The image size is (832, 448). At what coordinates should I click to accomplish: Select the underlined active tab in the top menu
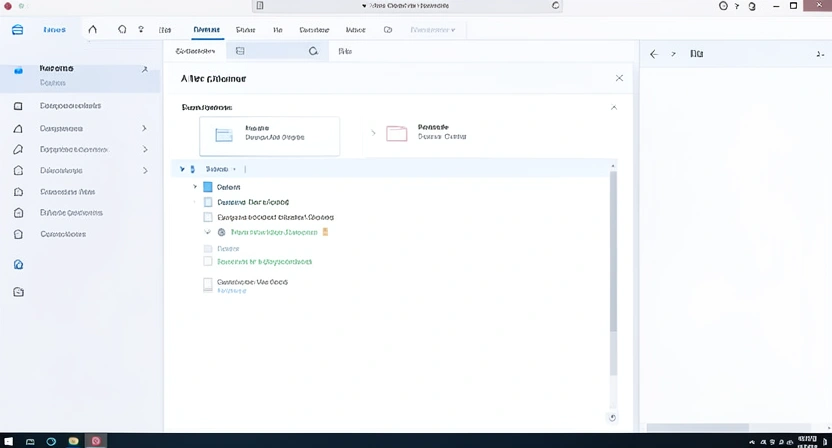(x=206, y=30)
